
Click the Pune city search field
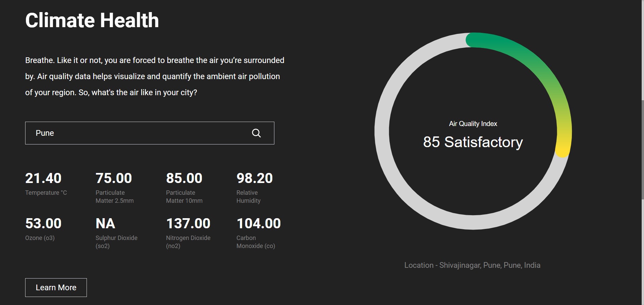click(x=134, y=133)
